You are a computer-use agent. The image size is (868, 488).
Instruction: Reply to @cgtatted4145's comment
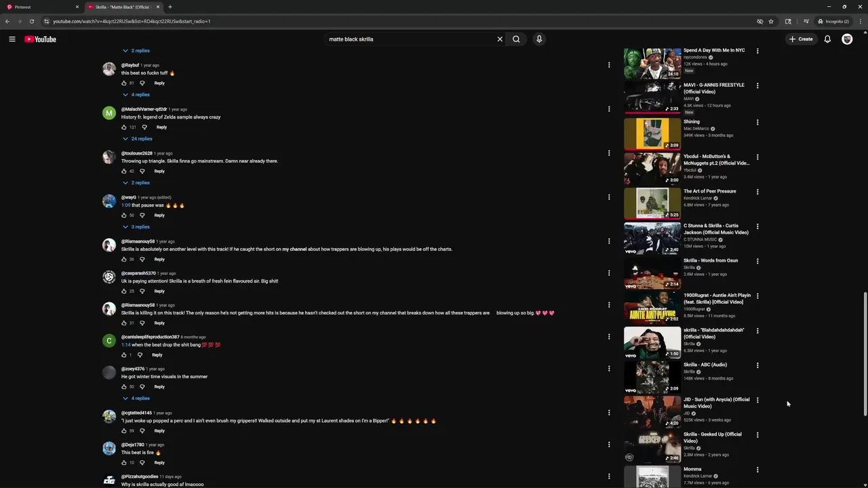pos(159,430)
